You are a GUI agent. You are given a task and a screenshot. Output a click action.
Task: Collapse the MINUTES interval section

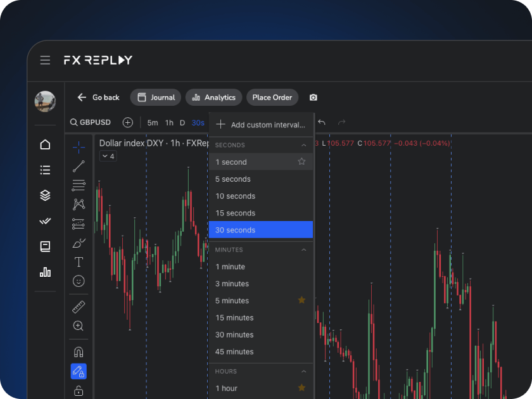pos(303,250)
